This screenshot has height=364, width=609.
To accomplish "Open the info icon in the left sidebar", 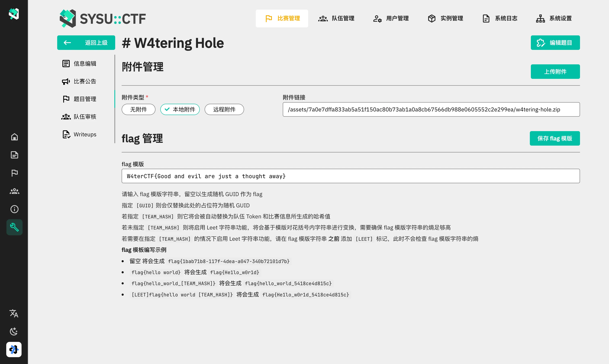I will [x=14, y=209].
